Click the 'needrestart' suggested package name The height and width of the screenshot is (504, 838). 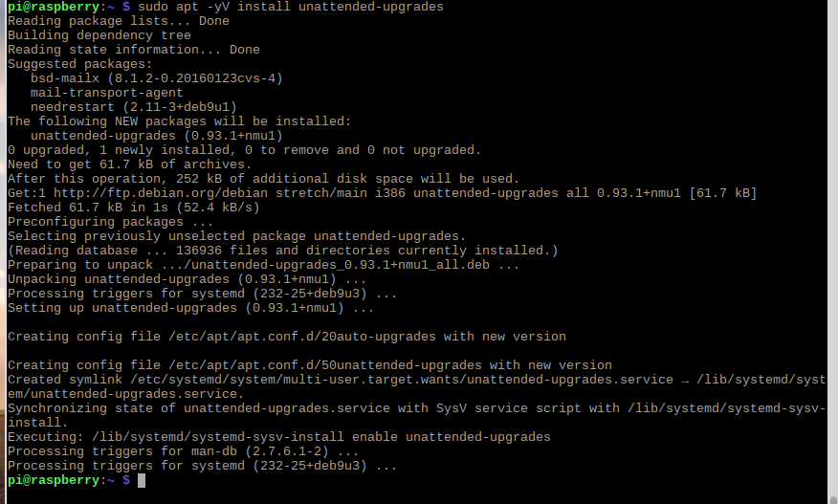tap(72, 107)
